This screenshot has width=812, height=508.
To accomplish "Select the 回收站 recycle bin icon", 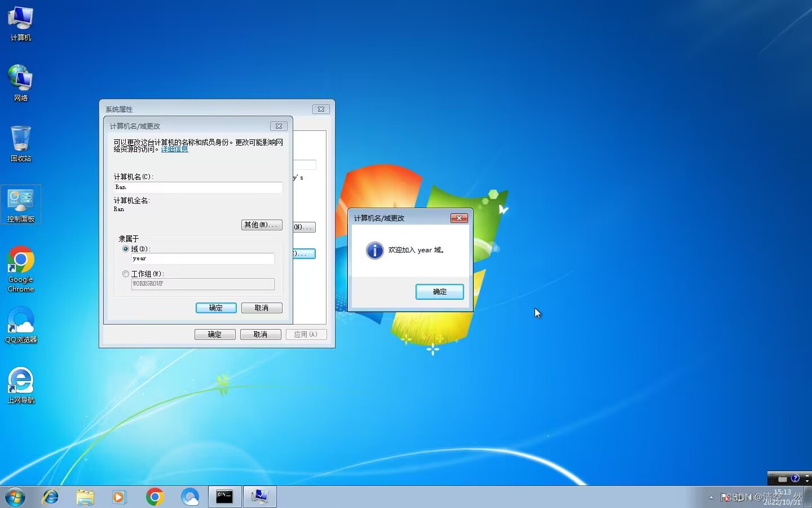I will 21,144.
